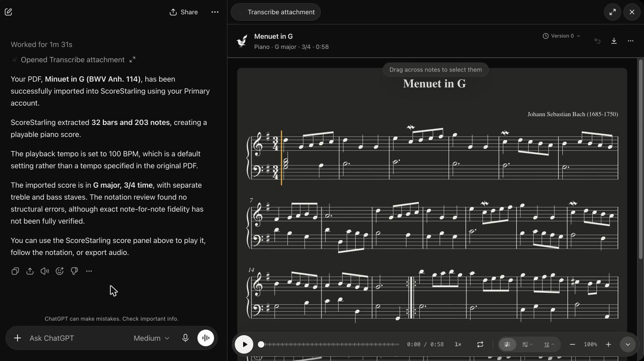The image size is (644, 361).
Task: Click the 100% zoom level value
Action: 590,344
